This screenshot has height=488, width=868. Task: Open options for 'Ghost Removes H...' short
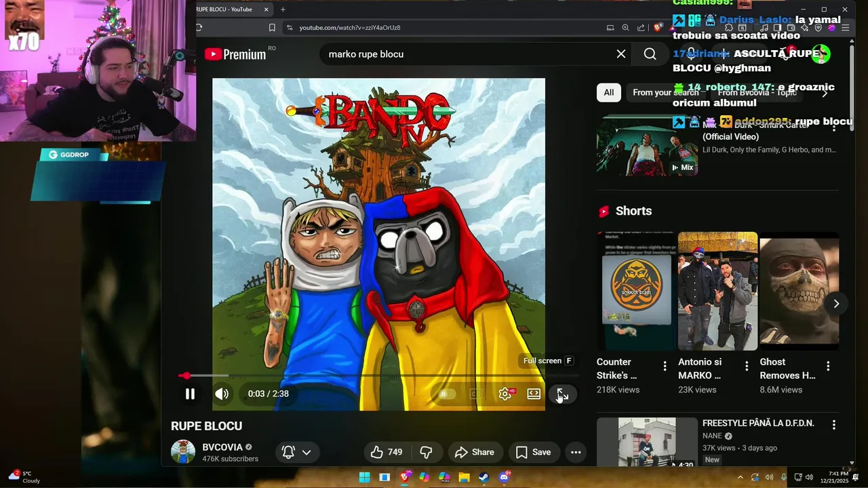pos(828,367)
